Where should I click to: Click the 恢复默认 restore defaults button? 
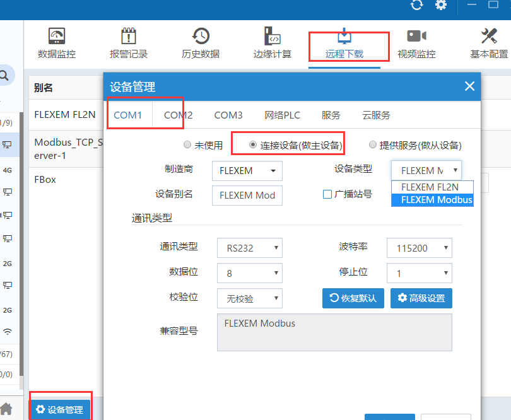[353, 298]
